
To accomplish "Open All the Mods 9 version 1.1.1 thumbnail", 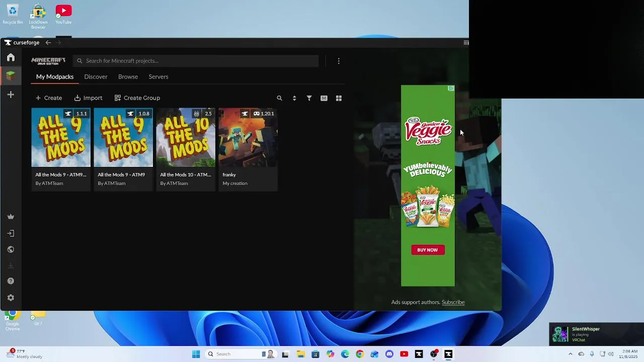I will point(61,137).
